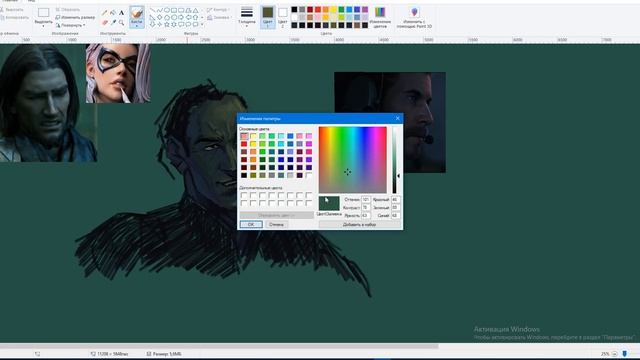
Task: Open Edit with Paint 3D
Action: click(x=414, y=18)
